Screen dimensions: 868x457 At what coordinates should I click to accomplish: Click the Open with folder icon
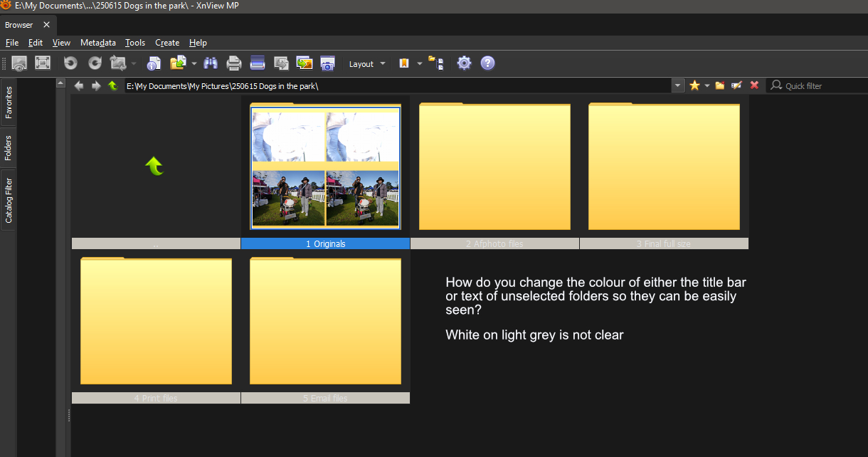coord(178,63)
